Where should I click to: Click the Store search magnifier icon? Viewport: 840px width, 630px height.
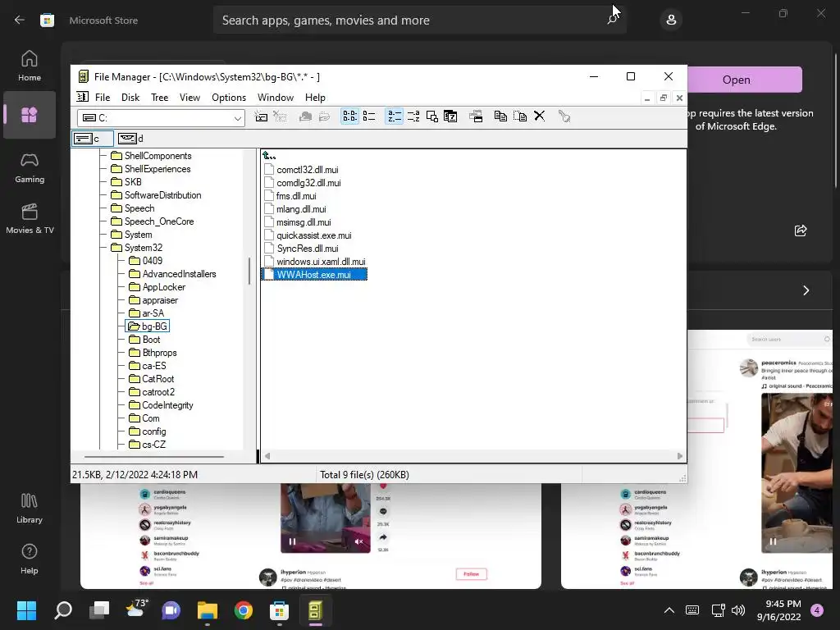[611, 21]
